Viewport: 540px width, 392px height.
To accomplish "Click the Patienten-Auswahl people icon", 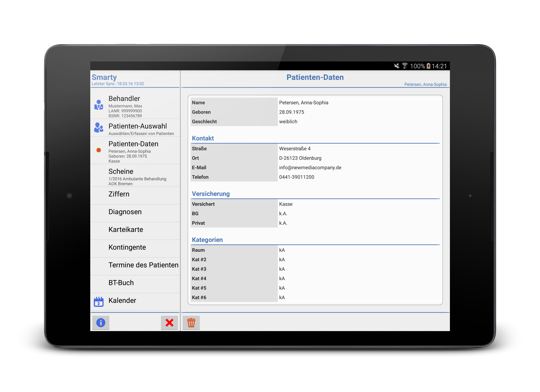I will pos(99,127).
